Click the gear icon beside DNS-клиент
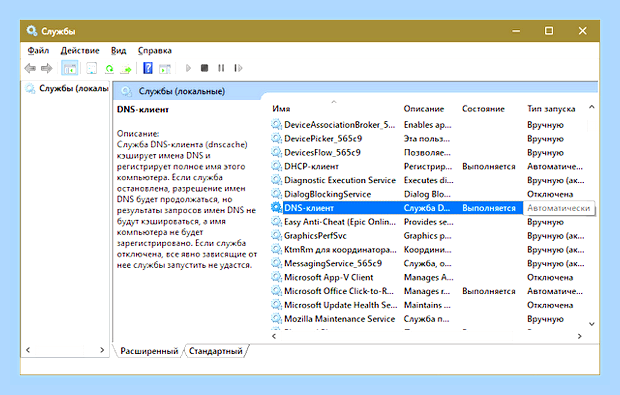This screenshot has width=620, height=395. pyautogui.click(x=276, y=208)
